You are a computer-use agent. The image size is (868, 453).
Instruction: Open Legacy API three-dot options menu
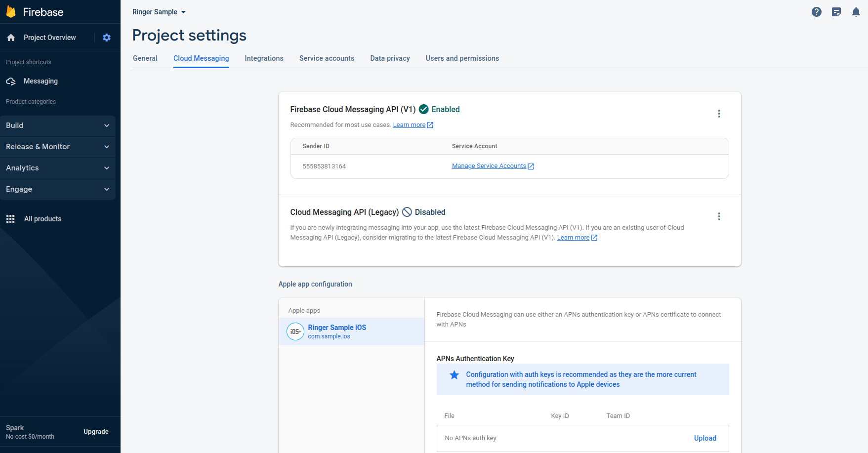click(x=719, y=216)
